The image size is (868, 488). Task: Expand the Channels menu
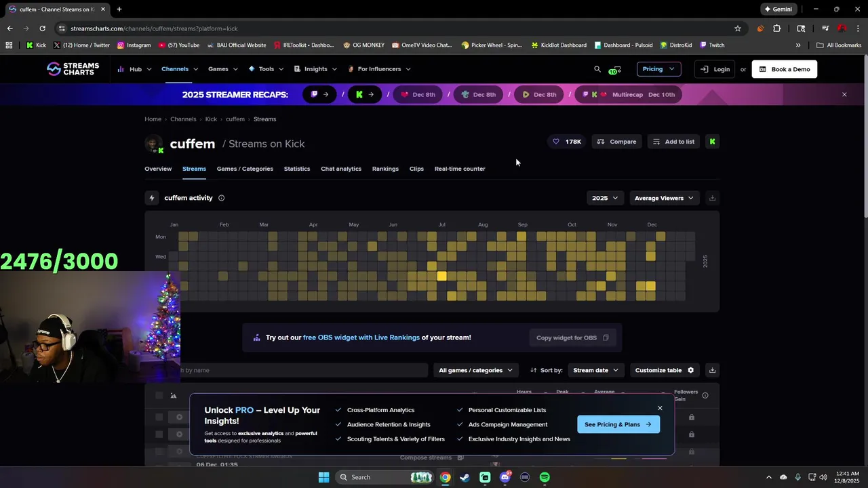coord(180,69)
